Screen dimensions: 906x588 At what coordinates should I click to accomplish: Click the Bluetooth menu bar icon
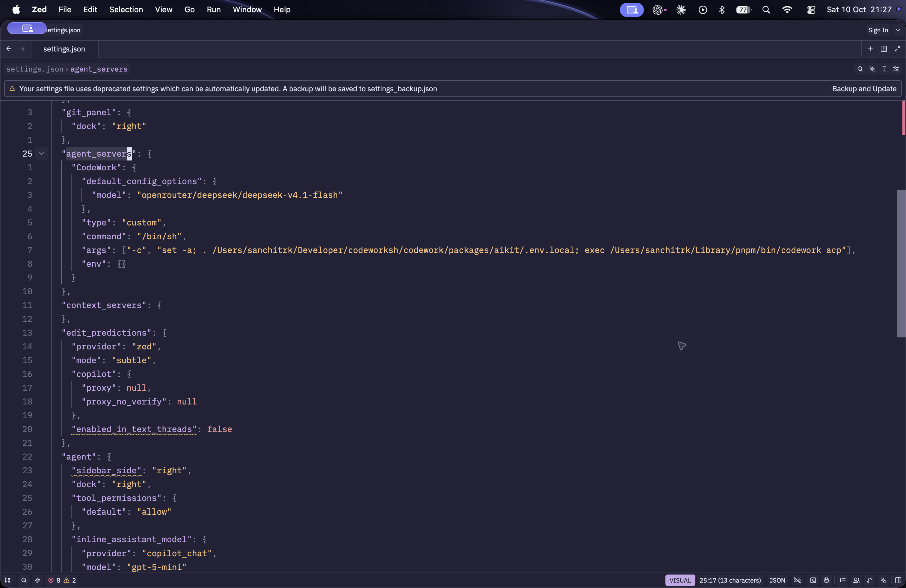[x=722, y=10]
